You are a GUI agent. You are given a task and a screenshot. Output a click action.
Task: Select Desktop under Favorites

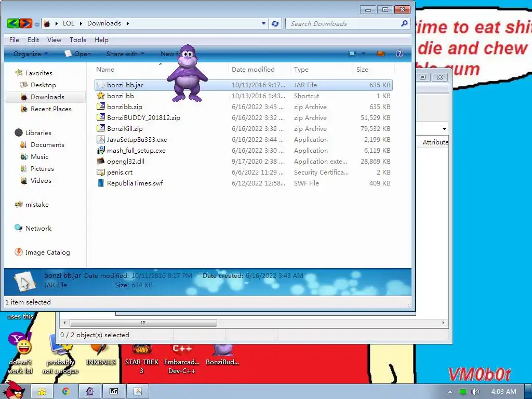[43, 85]
